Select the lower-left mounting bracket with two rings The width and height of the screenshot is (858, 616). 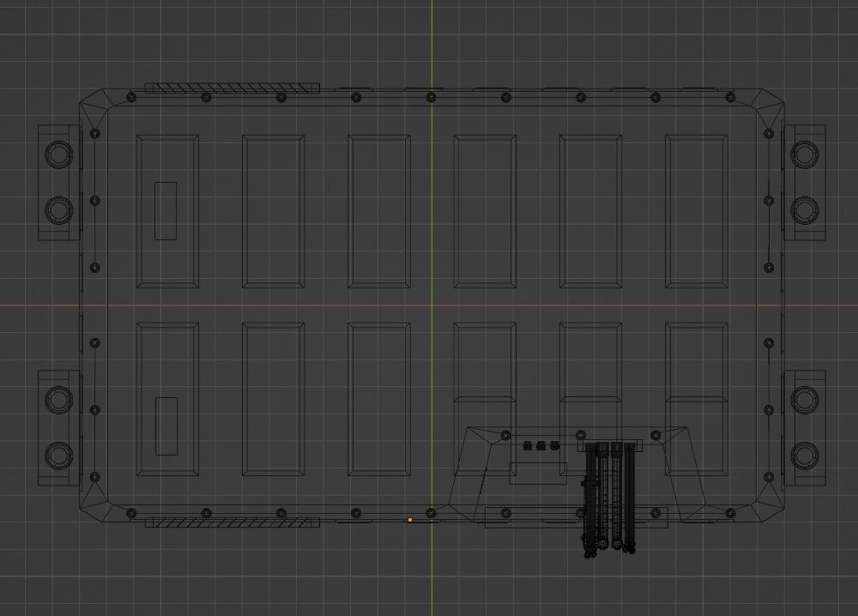pos(59,428)
